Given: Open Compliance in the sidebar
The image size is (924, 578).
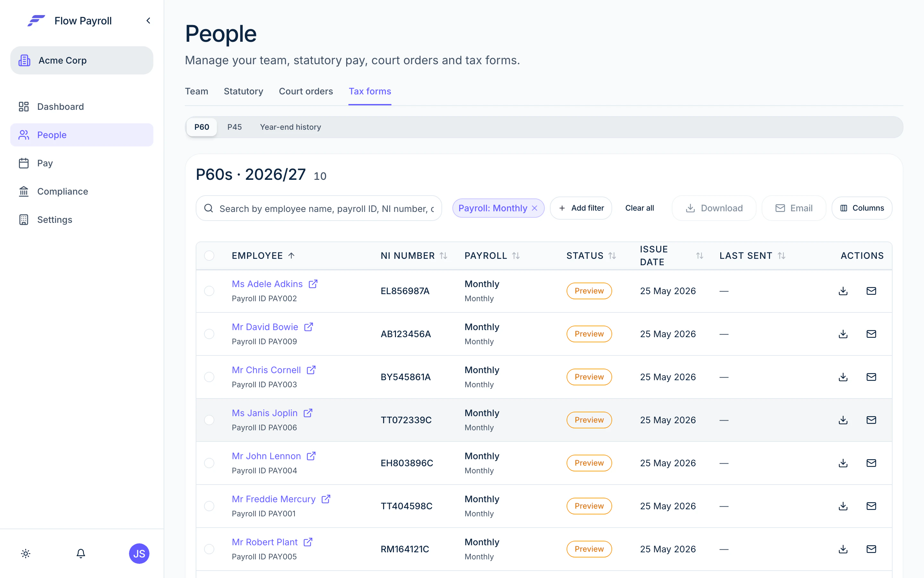Looking at the screenshot, I should [82, 191].
